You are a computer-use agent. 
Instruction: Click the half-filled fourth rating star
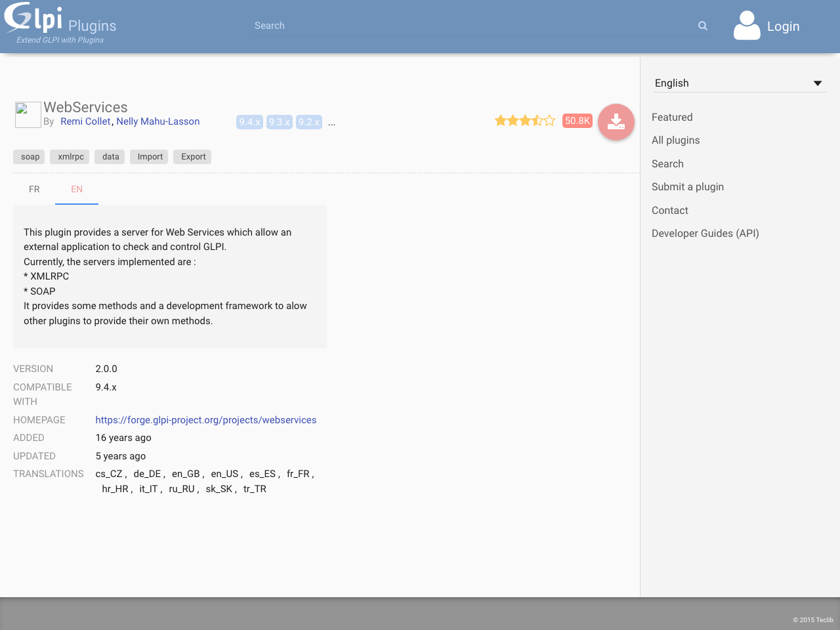(x=535, y=120)
